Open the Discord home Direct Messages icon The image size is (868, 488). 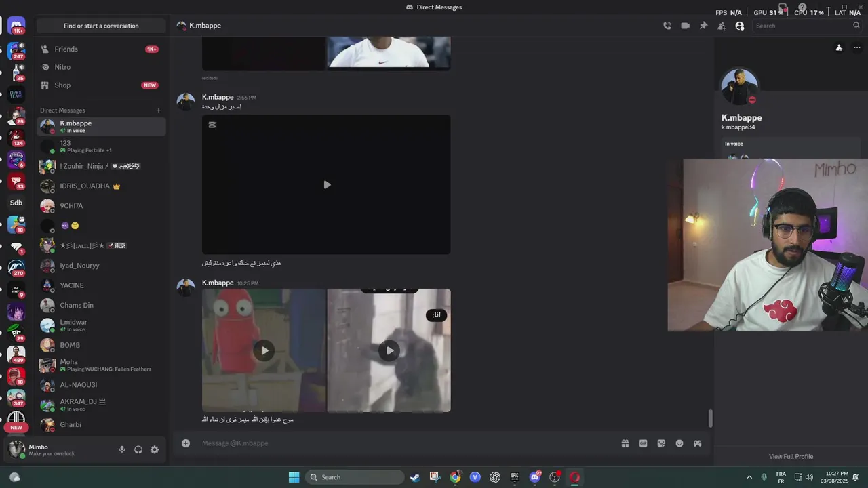(x=16, y=26)
